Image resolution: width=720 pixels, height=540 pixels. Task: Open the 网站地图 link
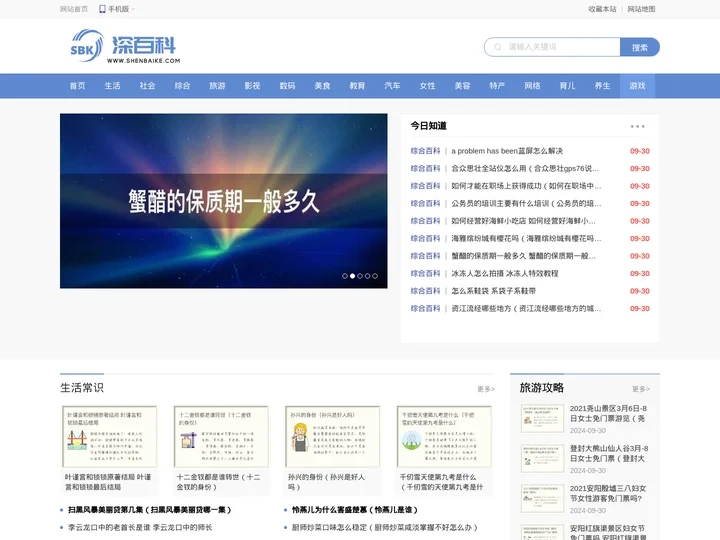coord(641,9)
